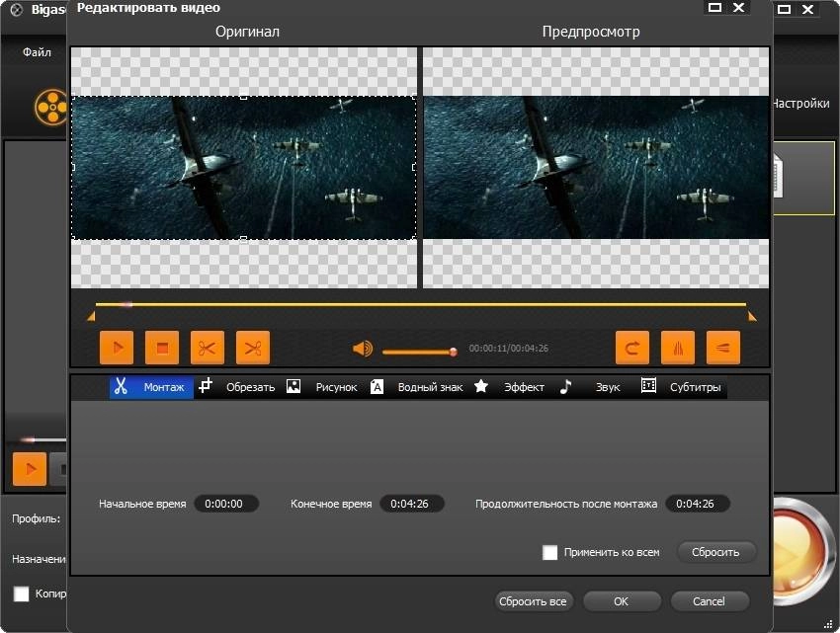This screenshot has height=633, width=840.
Task: Click the right-side crop handle
Action: (414, 167)
